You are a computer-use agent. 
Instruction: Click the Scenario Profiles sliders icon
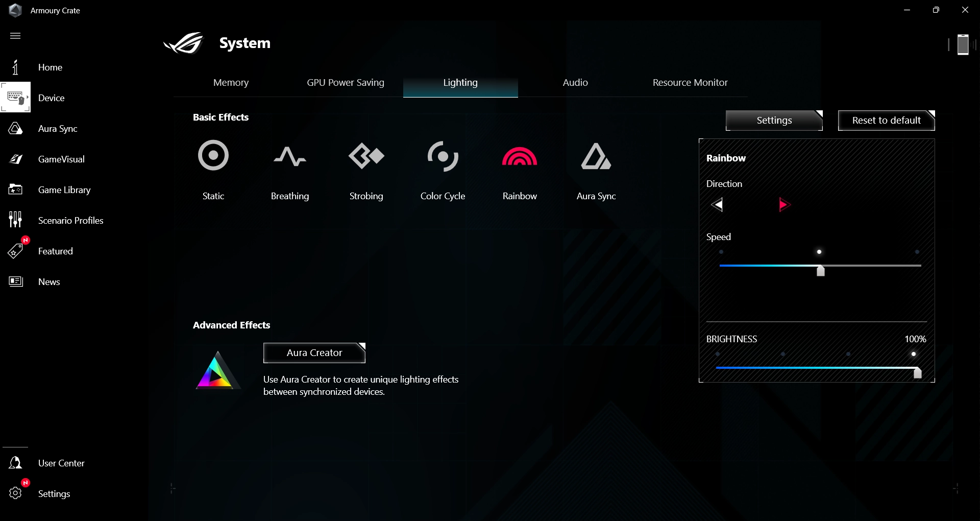coord(15,220)
